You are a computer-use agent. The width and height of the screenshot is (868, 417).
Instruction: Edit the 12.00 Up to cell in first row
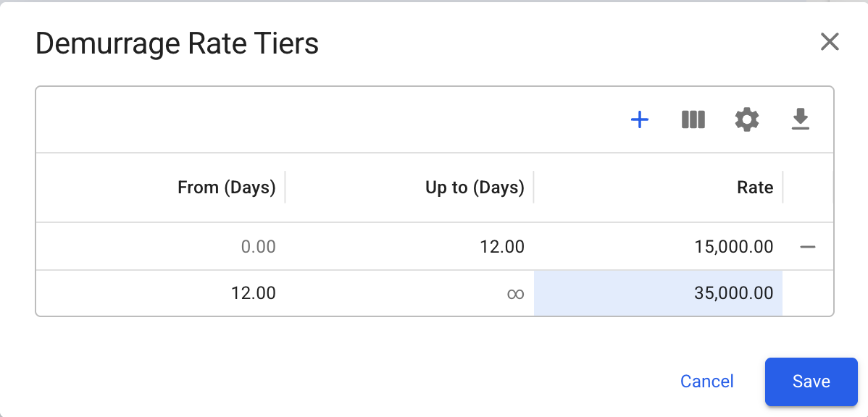(x=501, y=247)
